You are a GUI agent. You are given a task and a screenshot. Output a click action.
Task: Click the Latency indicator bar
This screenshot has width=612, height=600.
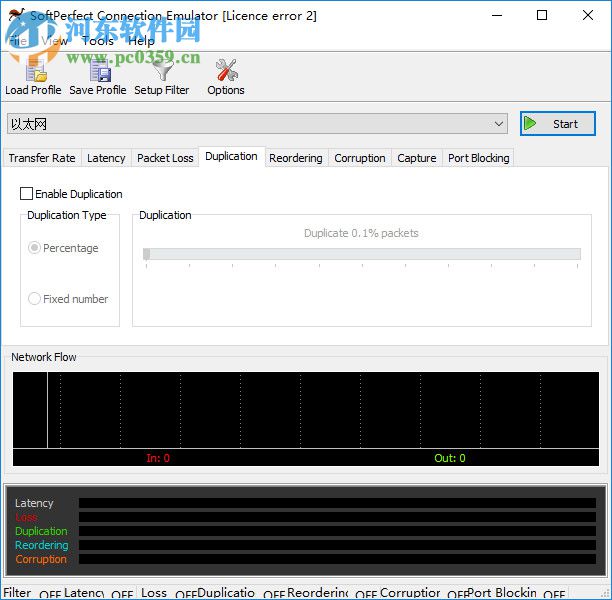[x=337, y=503]
